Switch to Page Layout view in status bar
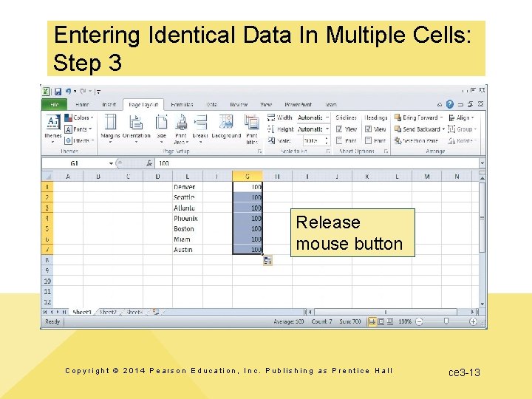 coord(381,321)
